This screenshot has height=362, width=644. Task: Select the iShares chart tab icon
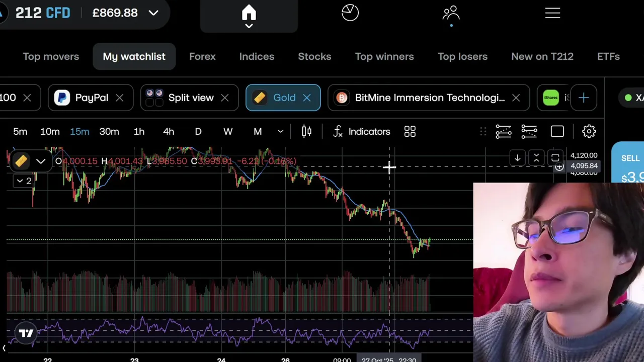pyautogui.click(x=551, y=98)
